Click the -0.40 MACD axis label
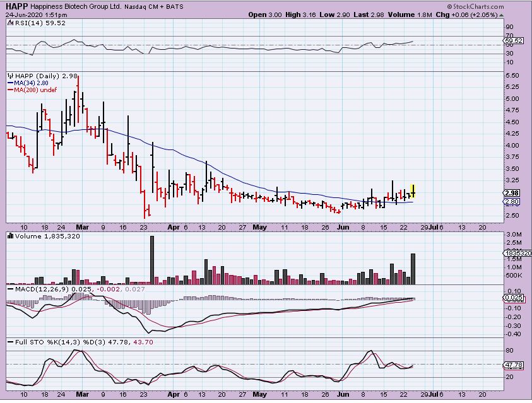This screenshot has height=403, width=532. [x=512, y=334]
